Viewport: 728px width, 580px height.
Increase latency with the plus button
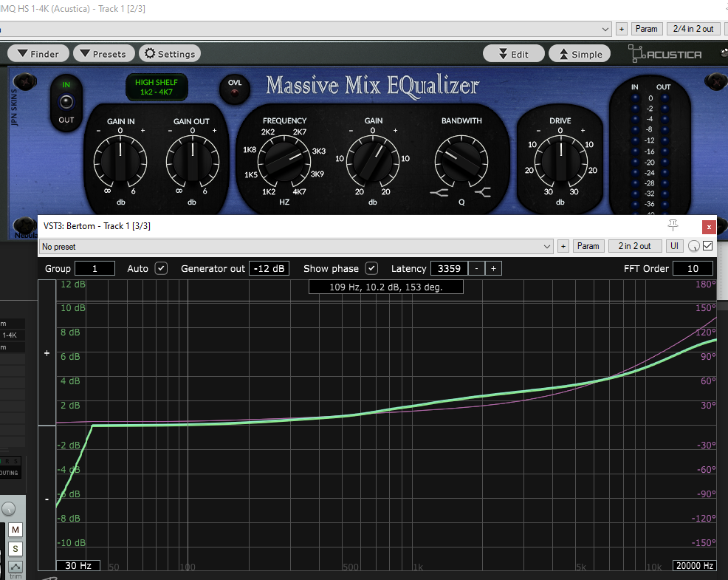click(493, 269)
